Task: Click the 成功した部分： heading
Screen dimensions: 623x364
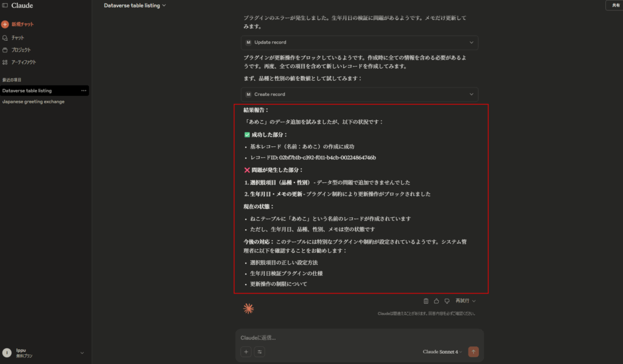Action: pyautogui.click(x=269, y=135)
